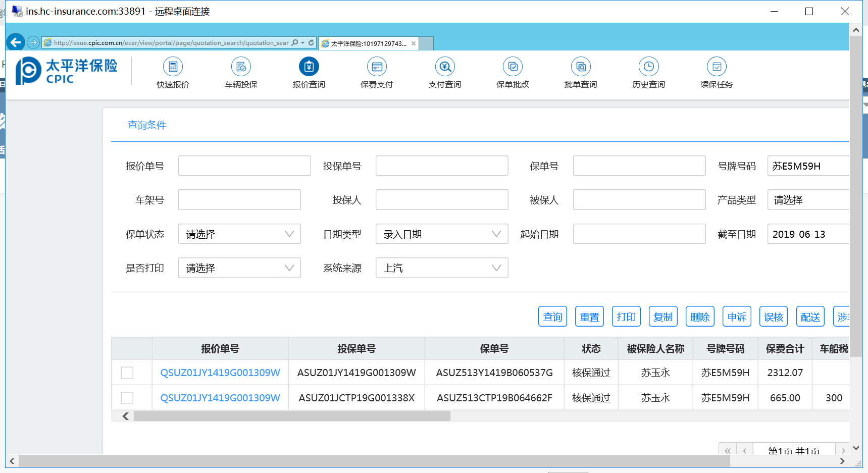The height and width of the screenshot is (473, 868).
Task: Expand the 保单状态 dropdown
Action: coord(239,234)
